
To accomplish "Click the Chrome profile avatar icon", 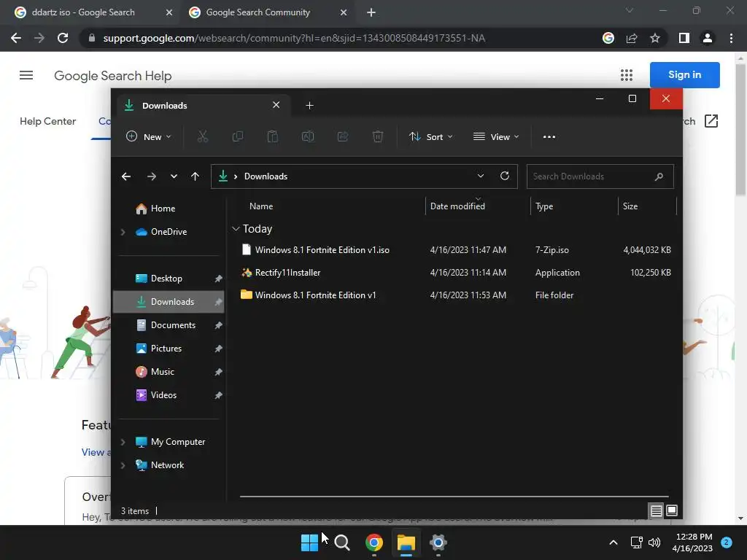I will (x=708, y=38).
